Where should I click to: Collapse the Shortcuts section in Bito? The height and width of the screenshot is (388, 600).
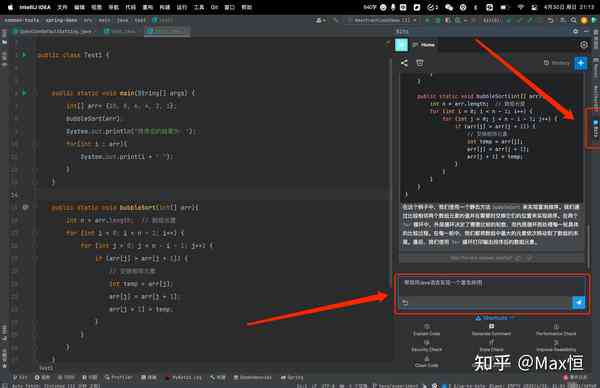(494, 318)
